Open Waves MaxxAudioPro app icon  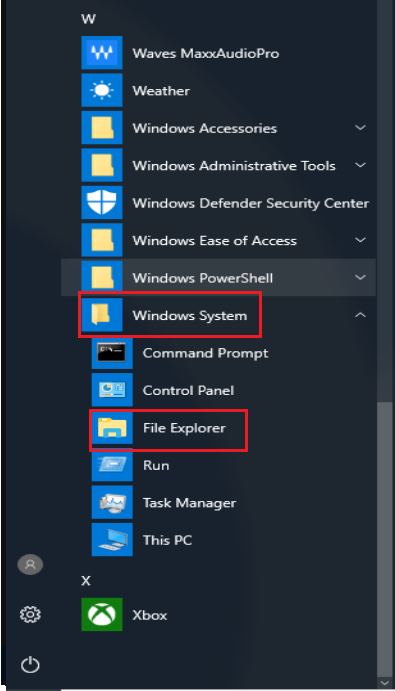click(x=102, y=53)
